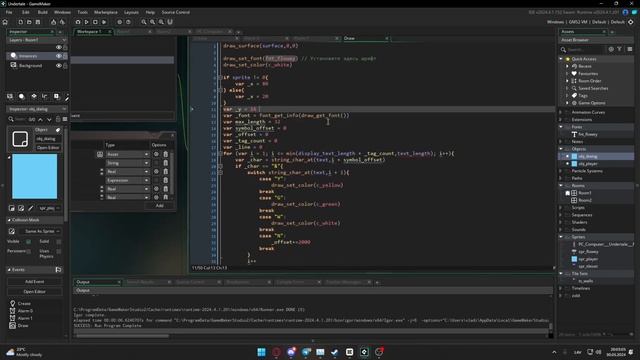The width and height of the screenshot is (640, 360).
Task: Click the add asset circle icon beside search
Action: [x=611, y=49]
